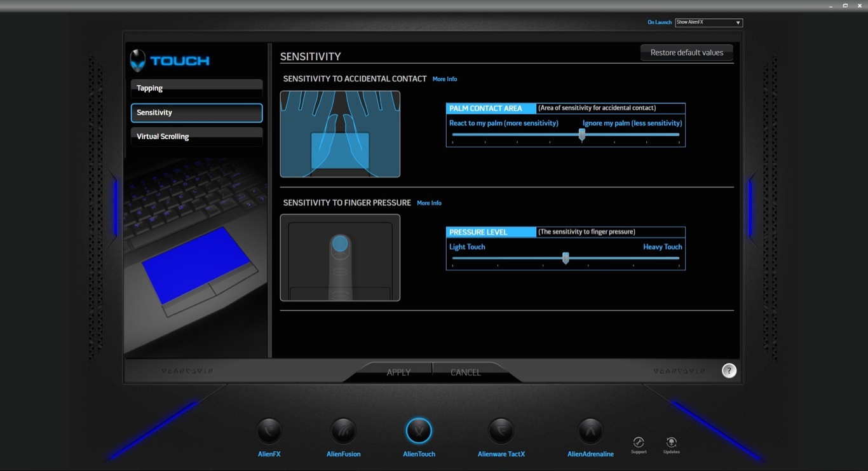This screenshot has width=868, height=471.
Task: Click the 'Light Touch' label
Action: click(x=467, y=247)
